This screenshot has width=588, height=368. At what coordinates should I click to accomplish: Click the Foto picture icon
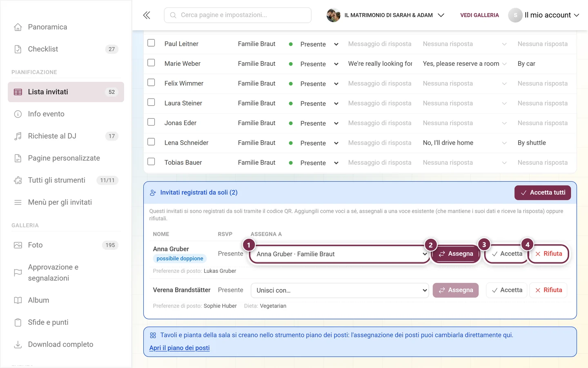(x=18, y=245)
